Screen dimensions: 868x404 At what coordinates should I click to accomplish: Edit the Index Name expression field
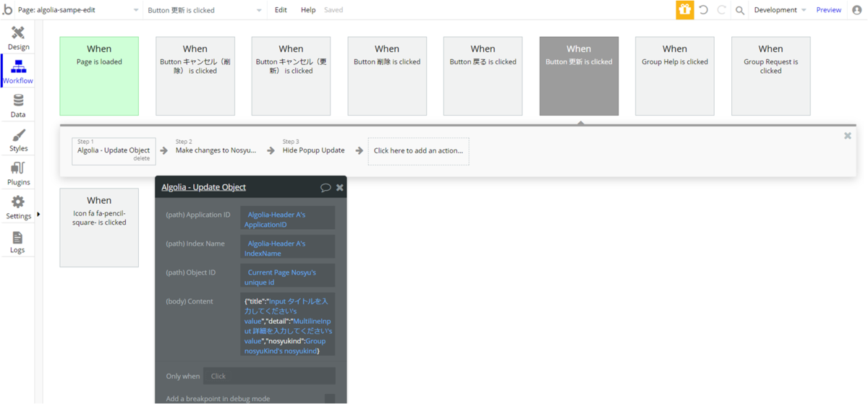(287, 248)
